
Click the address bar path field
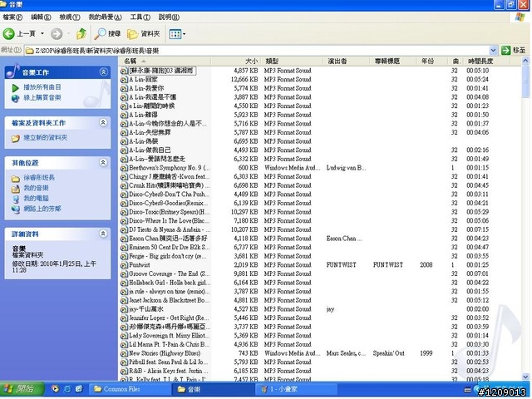(x=261, y=51)
